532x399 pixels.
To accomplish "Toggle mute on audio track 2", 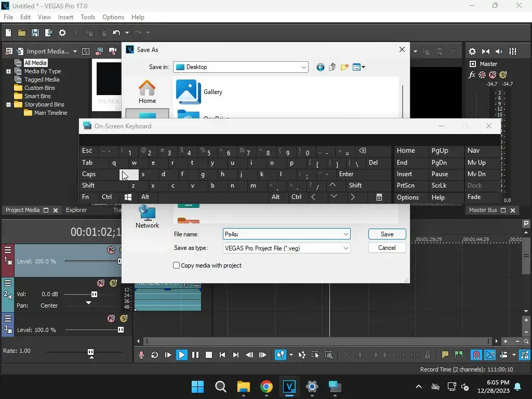I will pos(101,283).
